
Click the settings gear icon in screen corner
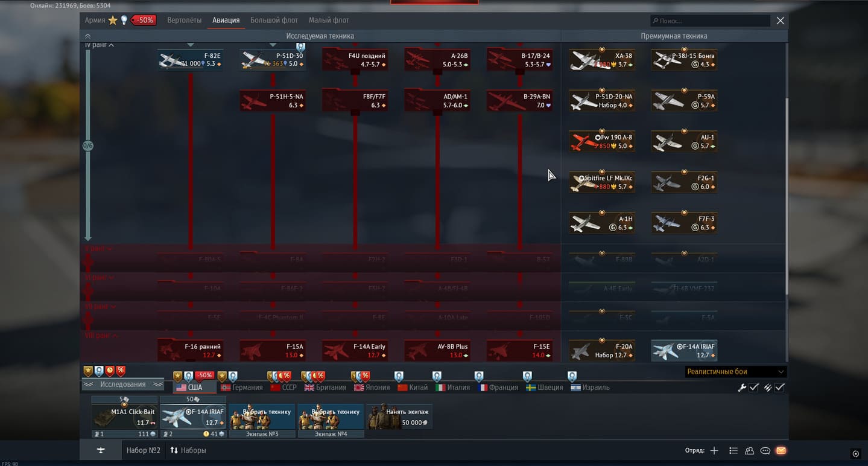click(x=855, y=454)
